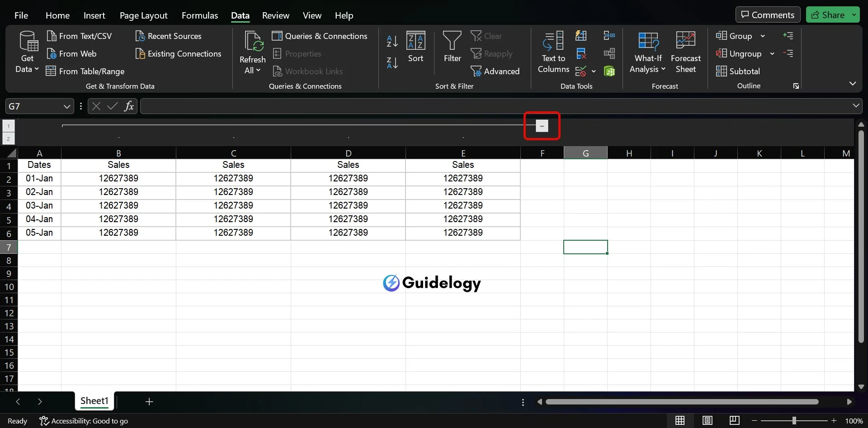The image size is (868, 428).
Task: Open the Help tab
Action: 344,15
